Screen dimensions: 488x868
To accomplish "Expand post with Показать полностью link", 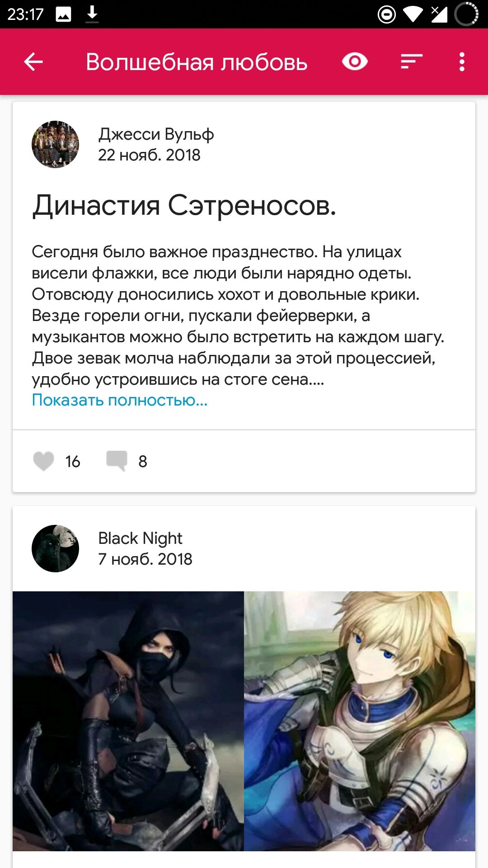I will click(x=120, y=400).
